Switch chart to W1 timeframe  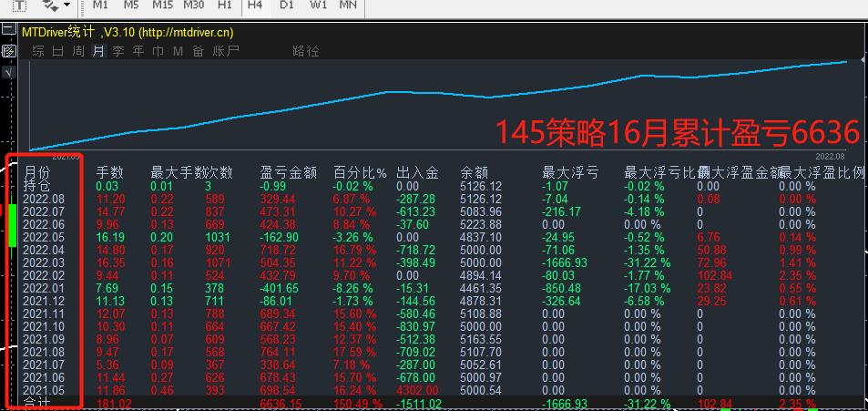click(x=318, y=5)
